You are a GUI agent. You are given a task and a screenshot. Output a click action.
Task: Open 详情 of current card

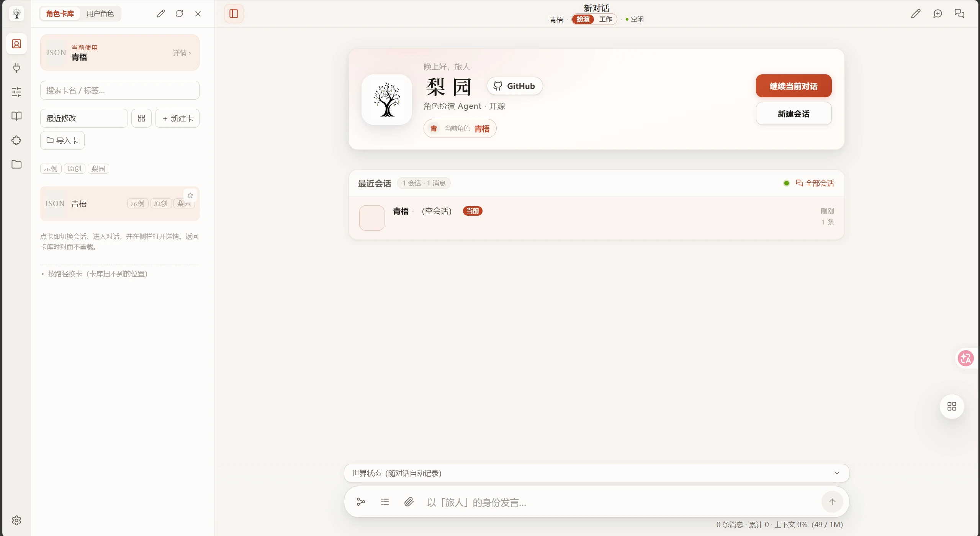pos(182,53)
